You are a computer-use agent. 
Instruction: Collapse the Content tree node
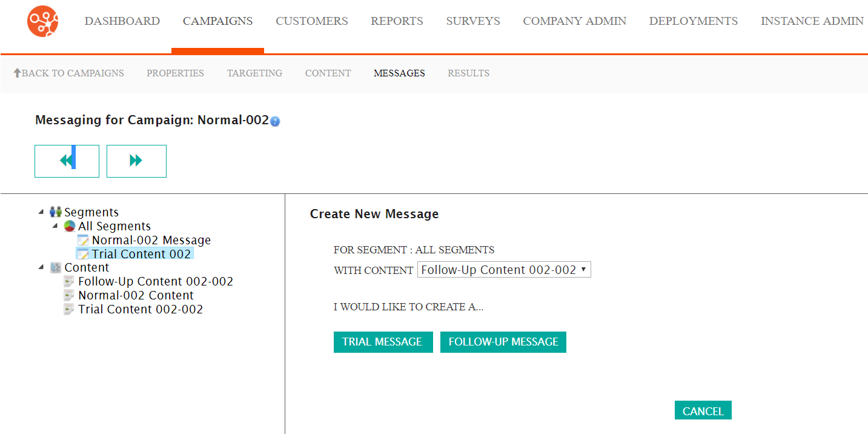pyautogui.click(x=41, y=267)
